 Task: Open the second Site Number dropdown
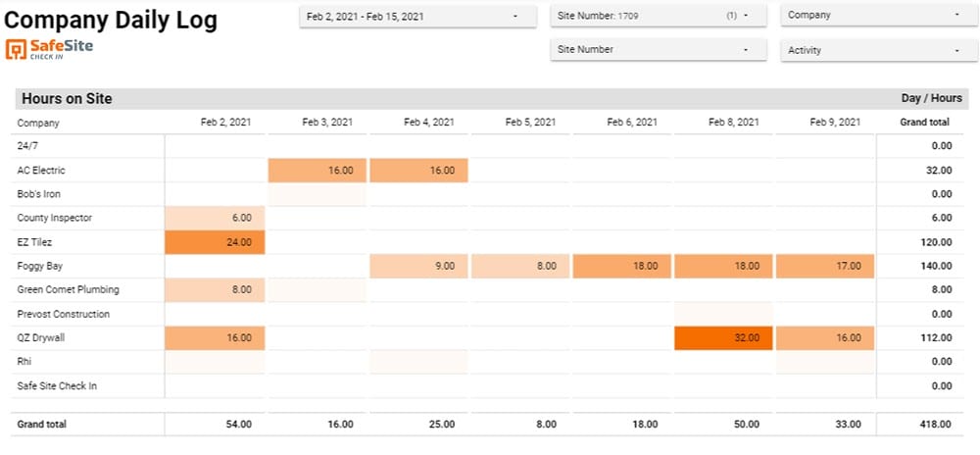(x=659, y=49)
